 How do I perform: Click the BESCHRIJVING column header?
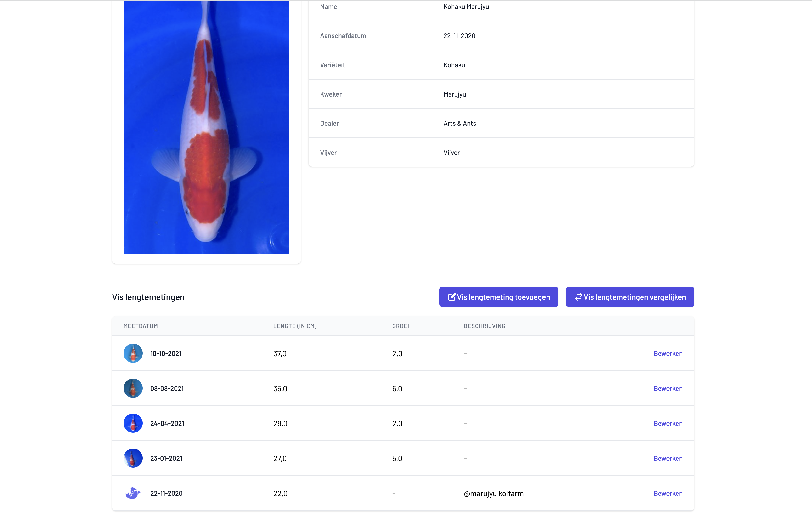coord(485,326)
